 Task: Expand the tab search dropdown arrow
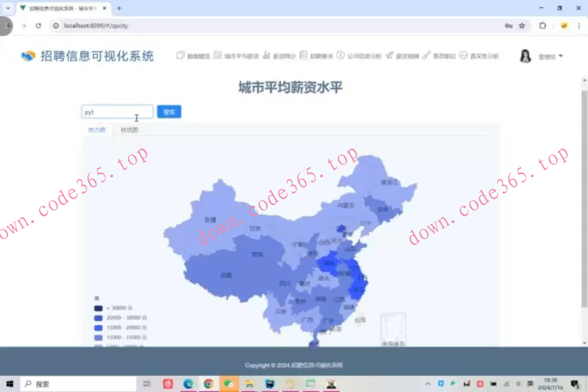[8, 8]
